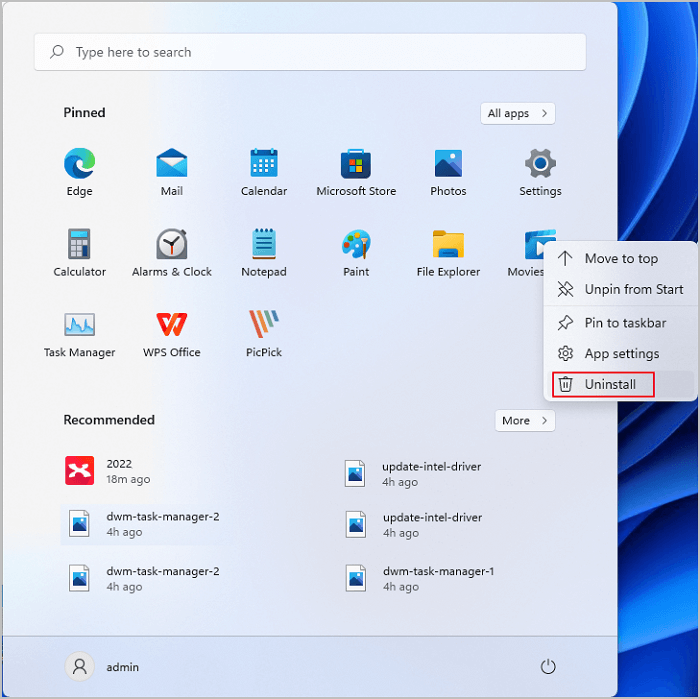
Task: Click the search magnifier icon
Action: [57, 52]
